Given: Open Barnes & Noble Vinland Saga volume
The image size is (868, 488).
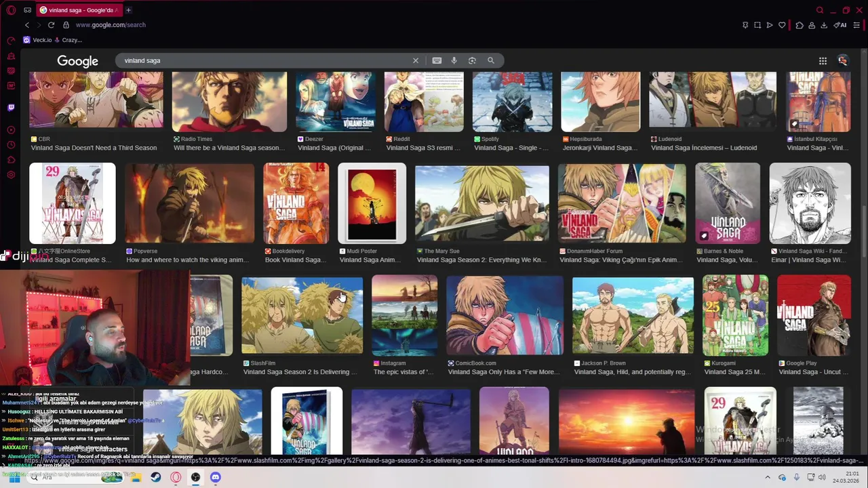Looking at the screenshot, I should coord(728,203).
